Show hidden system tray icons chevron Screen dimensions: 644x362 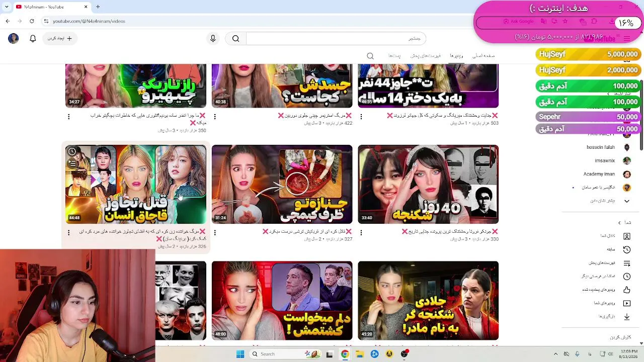555,354
